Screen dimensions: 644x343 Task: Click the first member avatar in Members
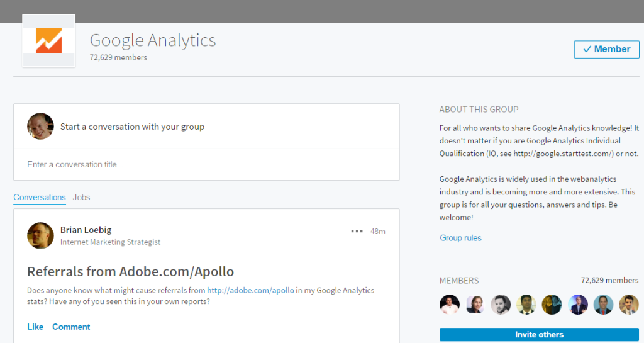tap(450, 305)
